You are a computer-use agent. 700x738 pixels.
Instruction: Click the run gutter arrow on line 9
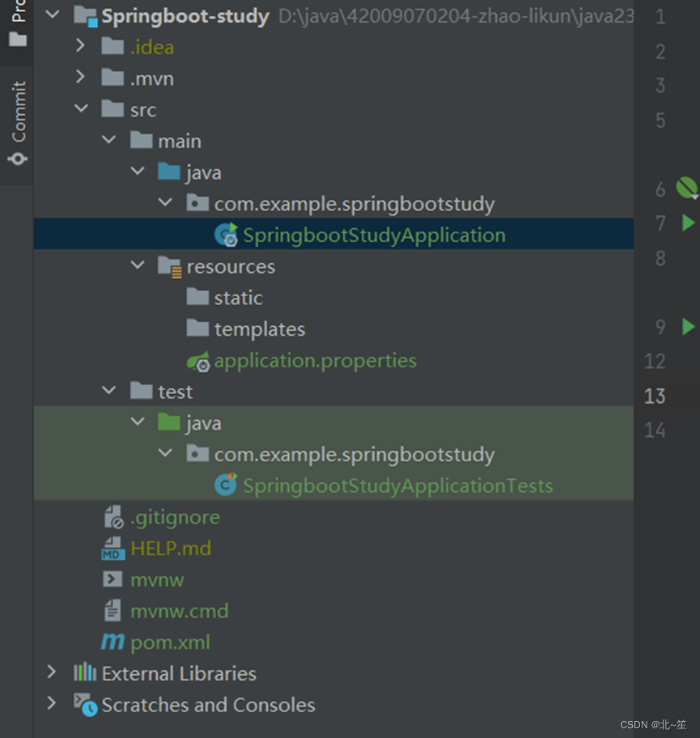coord(688,326)
